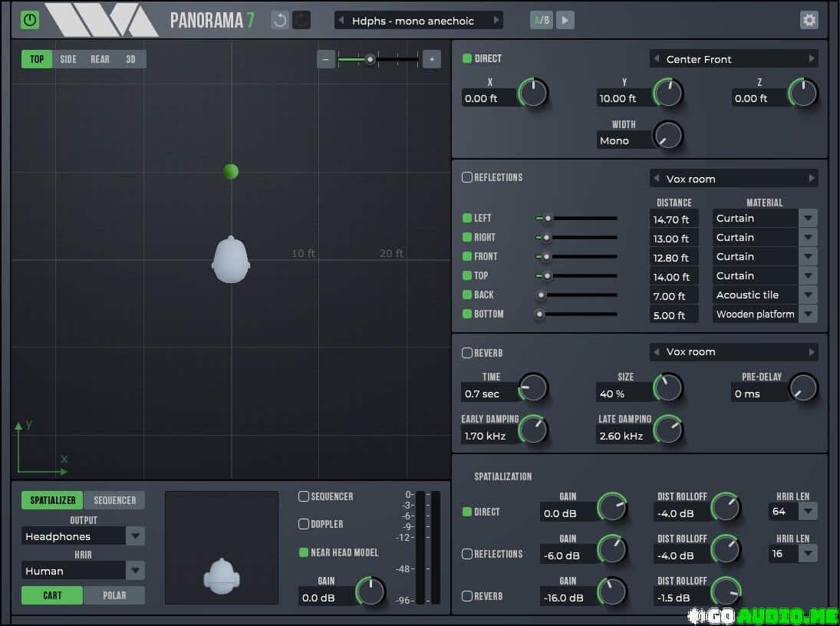Select previous Direct position preset arrow
Image resolution: width=840 pixels, height=626 pixels.
click(656, 58)
